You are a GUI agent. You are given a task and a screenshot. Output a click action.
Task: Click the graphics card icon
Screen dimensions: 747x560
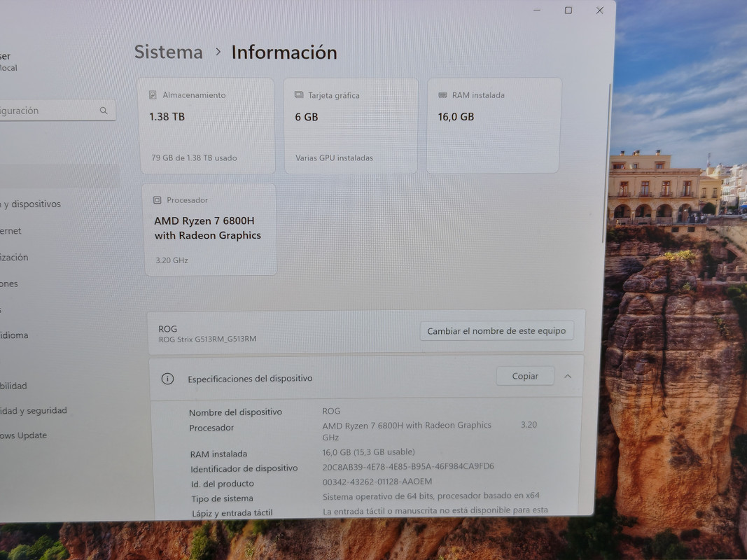tap(299, 94)
